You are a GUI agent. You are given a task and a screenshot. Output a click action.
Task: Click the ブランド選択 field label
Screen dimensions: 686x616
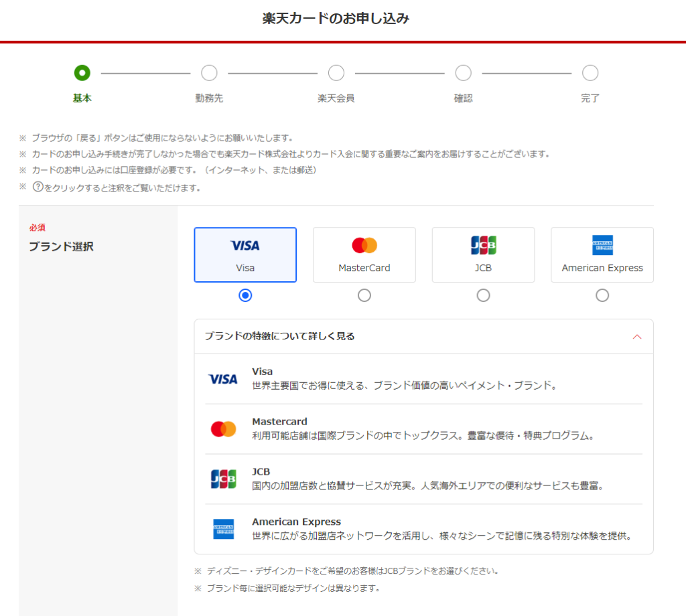click(61, 246)
